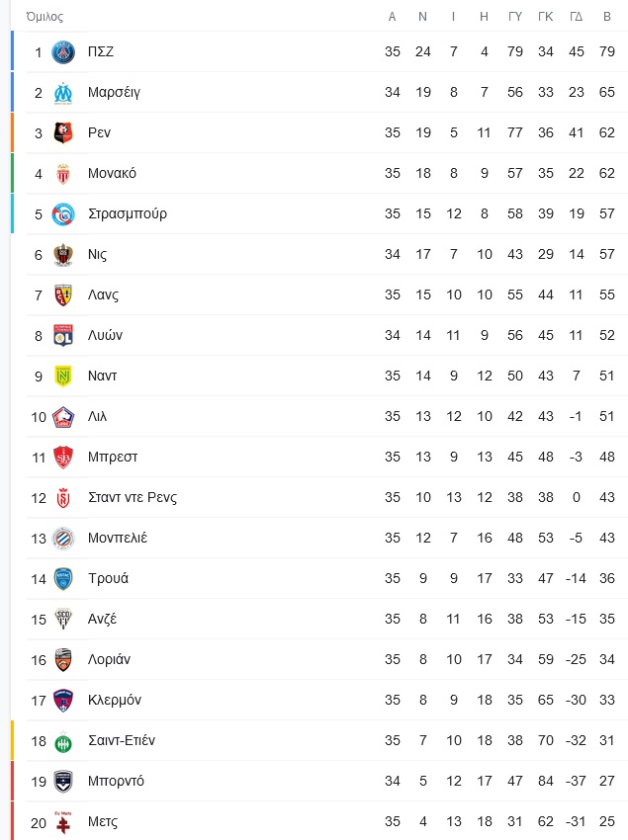Select the Σταντ ντε Ρενς team name
The width and height of the screenshot is (628, 840).
[133, 498]
